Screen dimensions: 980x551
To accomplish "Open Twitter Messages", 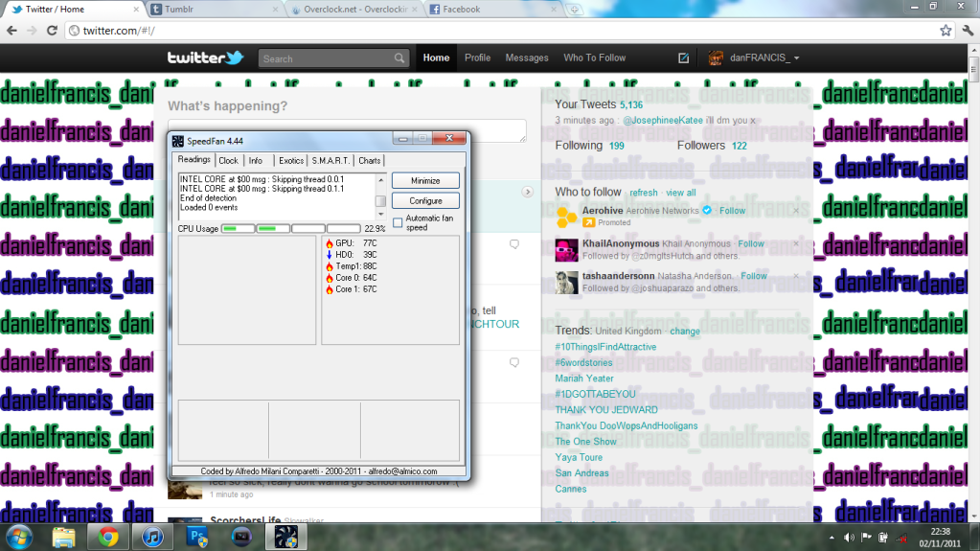I will pos(527,57).
